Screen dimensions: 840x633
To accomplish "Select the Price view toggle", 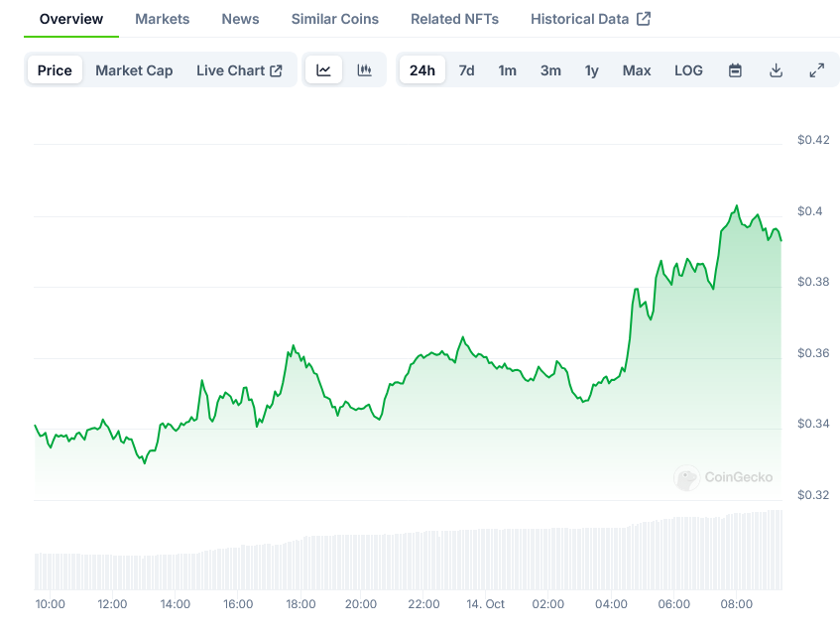I will tap(55, 70).
